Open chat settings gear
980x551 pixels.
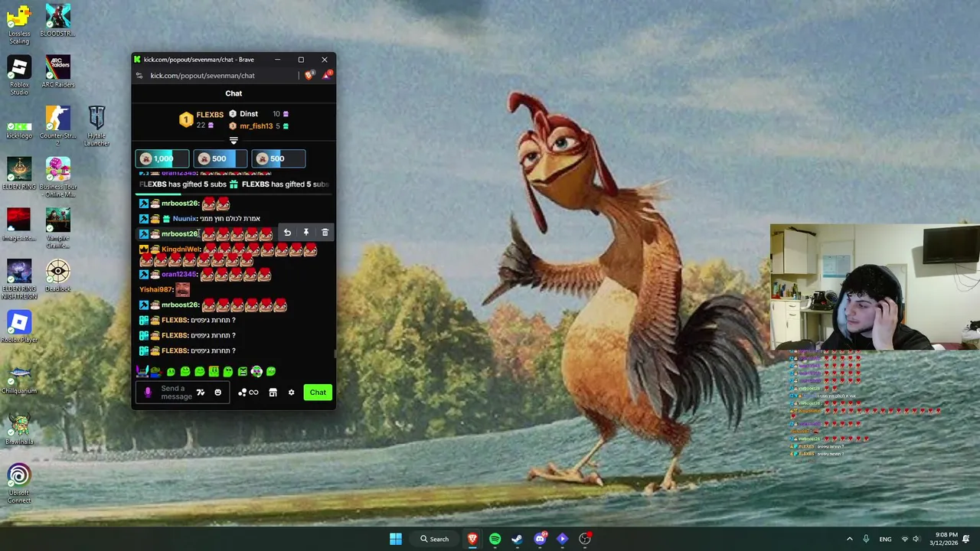click(x=291, y=393)
